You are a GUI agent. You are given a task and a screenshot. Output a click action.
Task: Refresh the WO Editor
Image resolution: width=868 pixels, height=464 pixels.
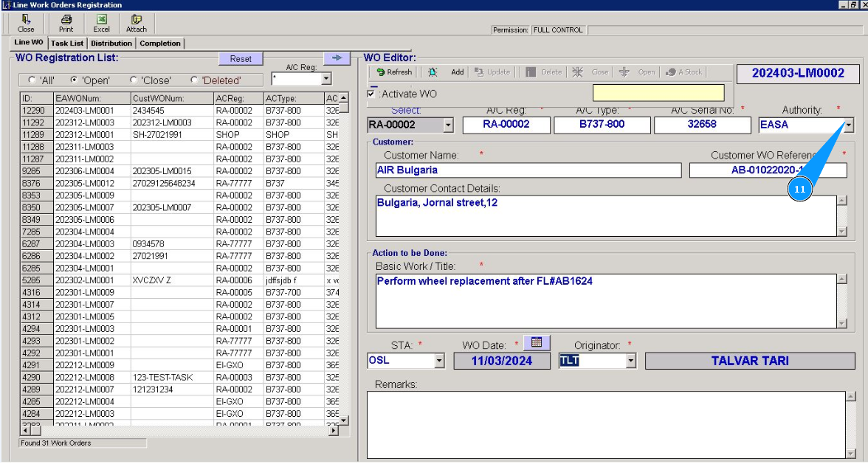[x=394, y=72]
